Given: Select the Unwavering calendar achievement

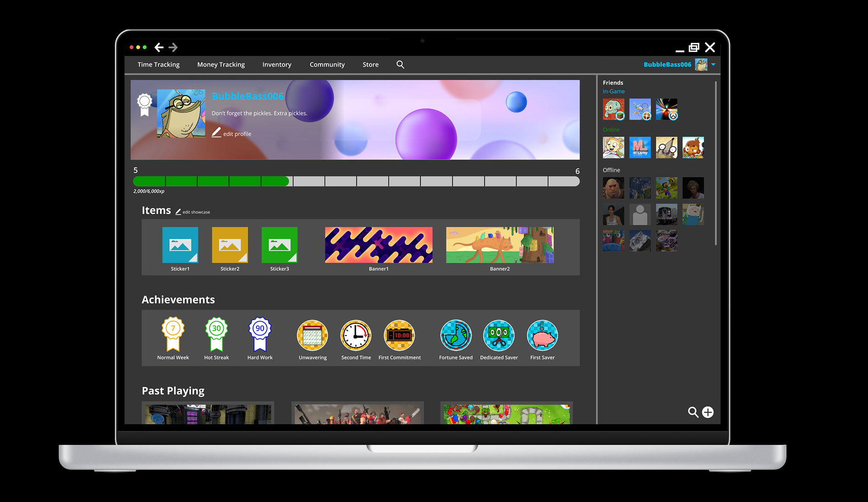Looking at the screenshot, I should (x=312, y=336).
